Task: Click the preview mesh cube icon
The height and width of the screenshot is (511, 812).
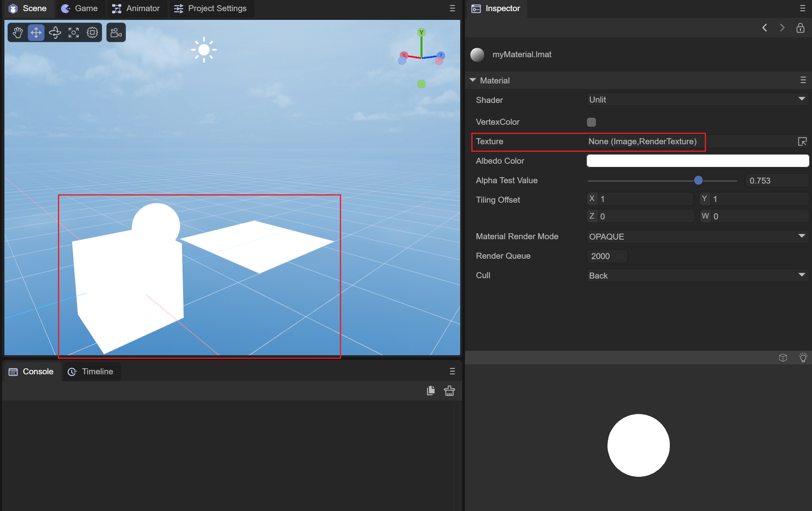Action: [x=783, y=358]
